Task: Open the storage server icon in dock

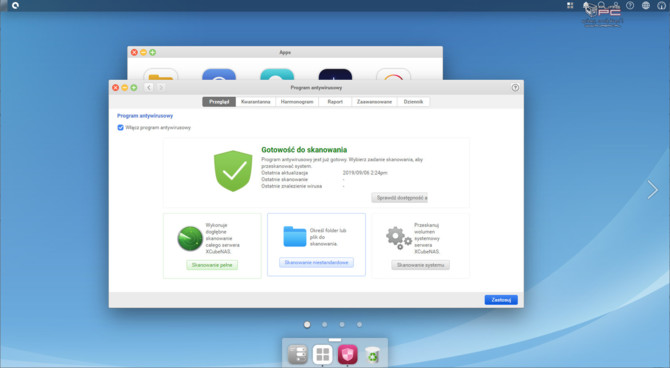Action: 297,354
